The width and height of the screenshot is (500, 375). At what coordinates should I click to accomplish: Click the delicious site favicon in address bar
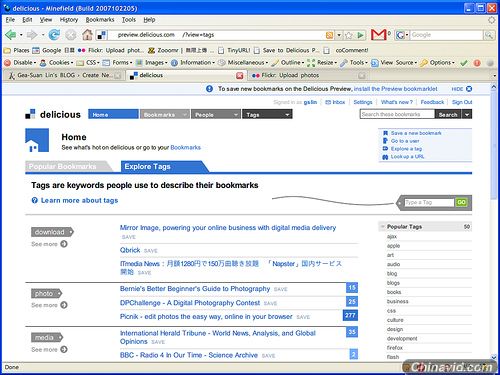(102, 35)
